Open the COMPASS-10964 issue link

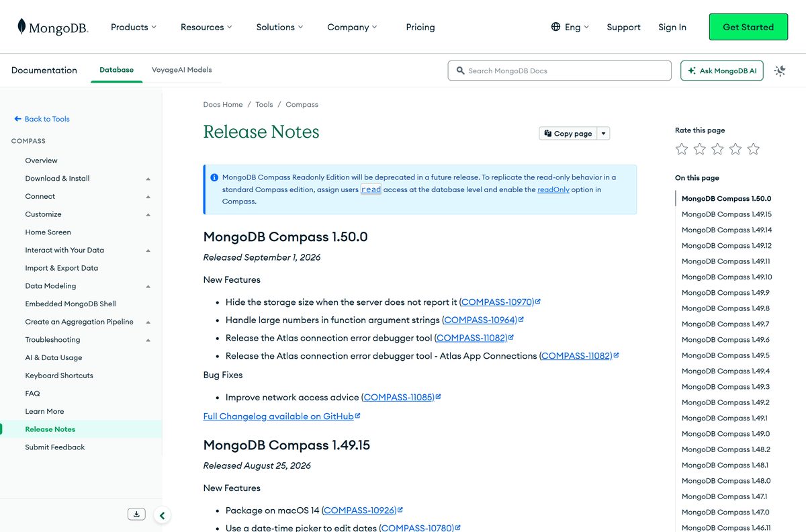pos(482,320)
